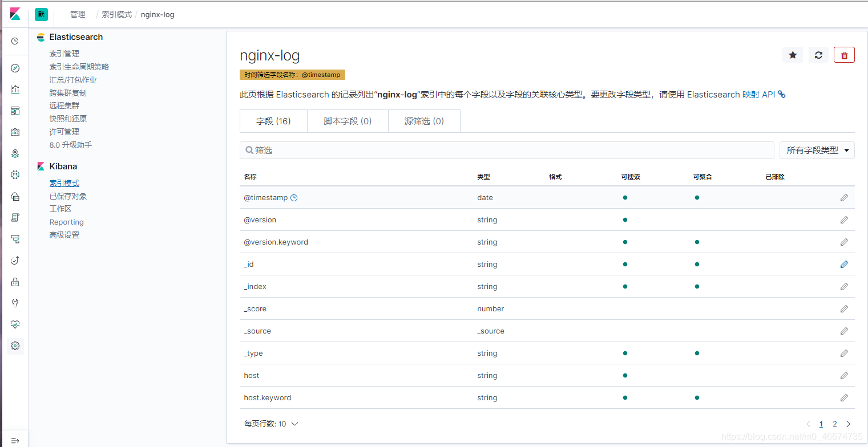Set nginx-log as default with star
The width and height of the screenshot is (868, 447).
click(793, 55)
